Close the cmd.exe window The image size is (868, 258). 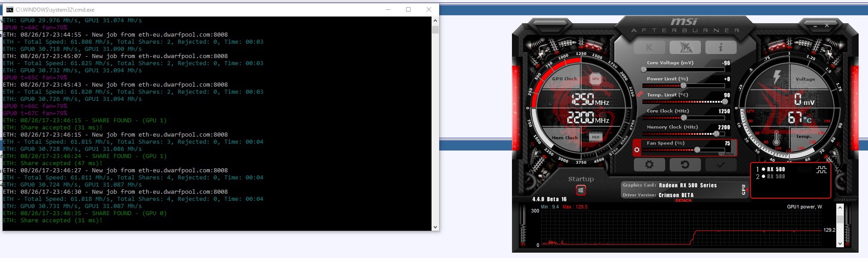[429, 9]
